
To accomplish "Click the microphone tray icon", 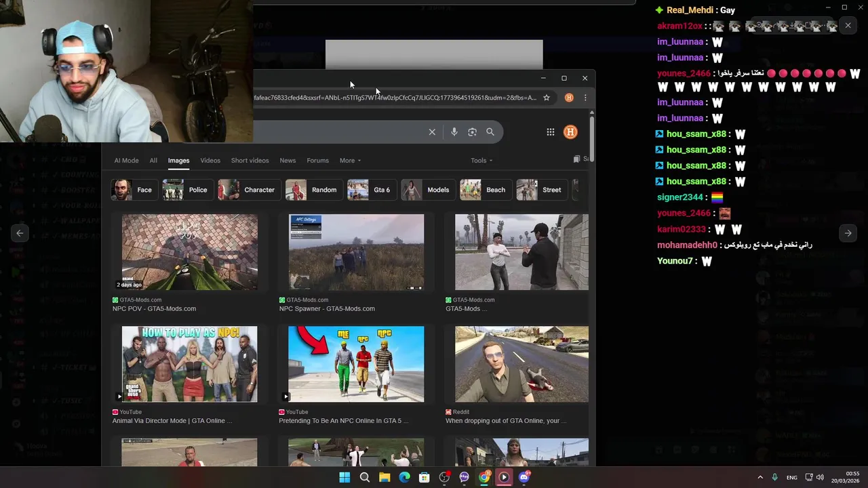I will tap(774, 477).
